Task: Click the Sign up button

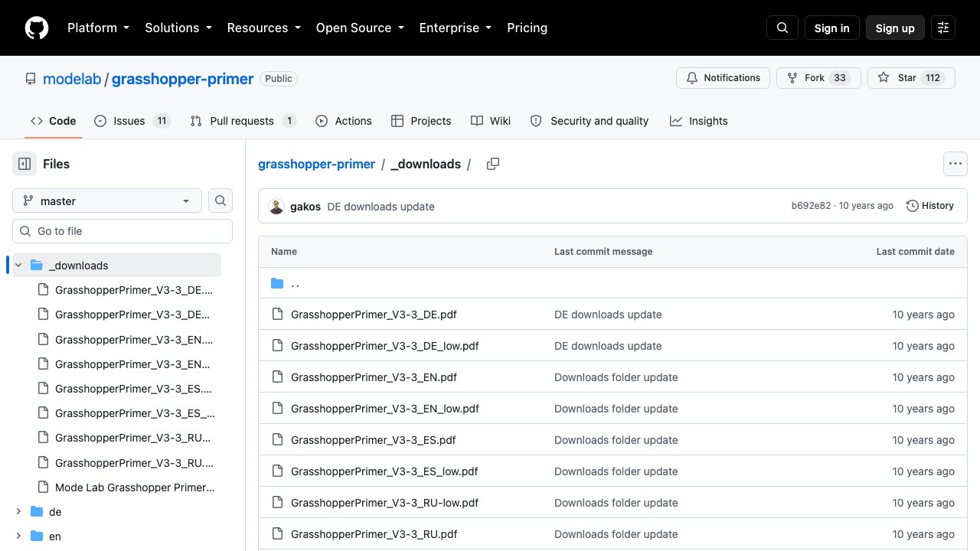Action: (895, 28)
